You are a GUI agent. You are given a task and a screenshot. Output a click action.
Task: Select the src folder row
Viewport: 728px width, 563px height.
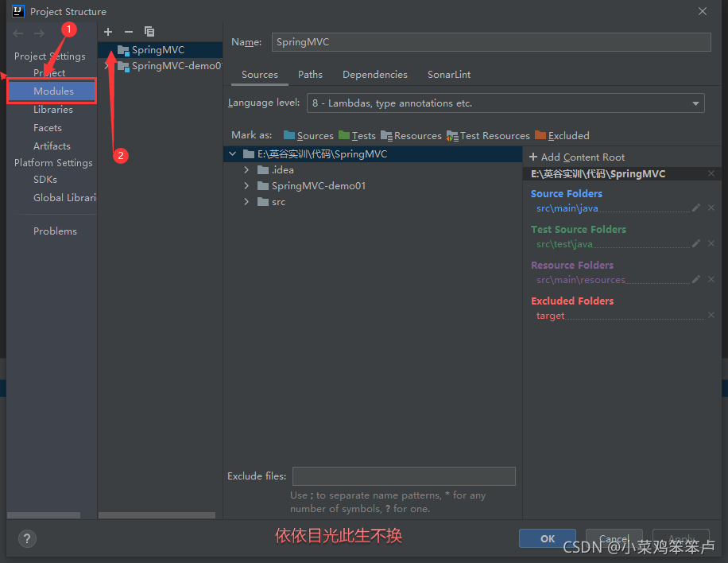point(373,202)
